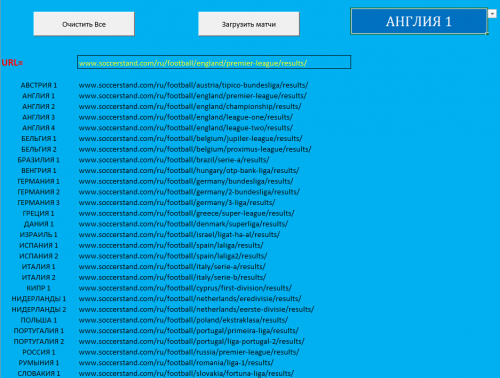
Task: Select the ПОЛЬША 1 label cell
Action: pyautogui.click(x=39, y=320)
